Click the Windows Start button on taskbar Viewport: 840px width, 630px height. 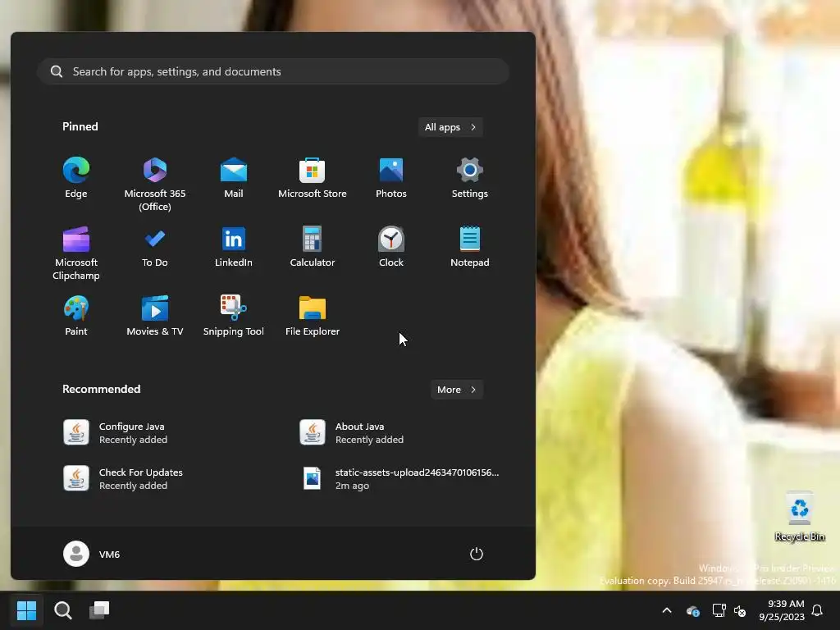coord(26,610)
